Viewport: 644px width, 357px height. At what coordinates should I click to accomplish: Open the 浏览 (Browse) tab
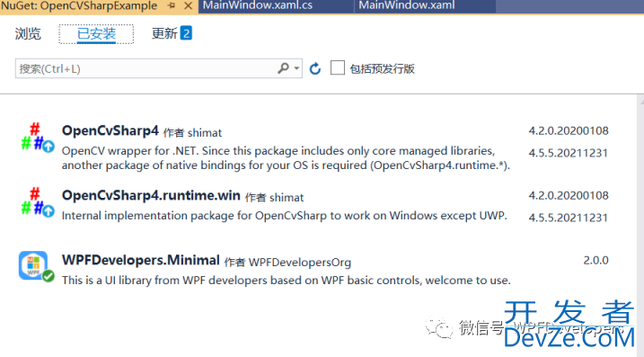[x=28, y=34]
